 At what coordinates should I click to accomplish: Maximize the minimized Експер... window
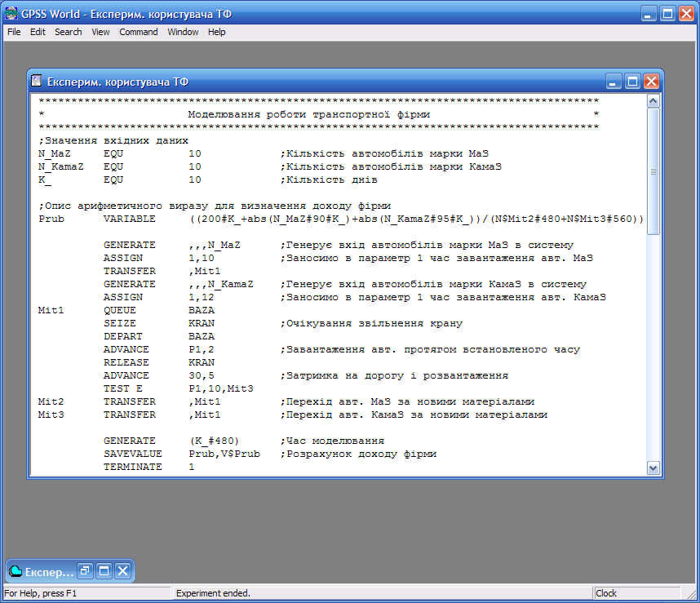tap(104, 571)
